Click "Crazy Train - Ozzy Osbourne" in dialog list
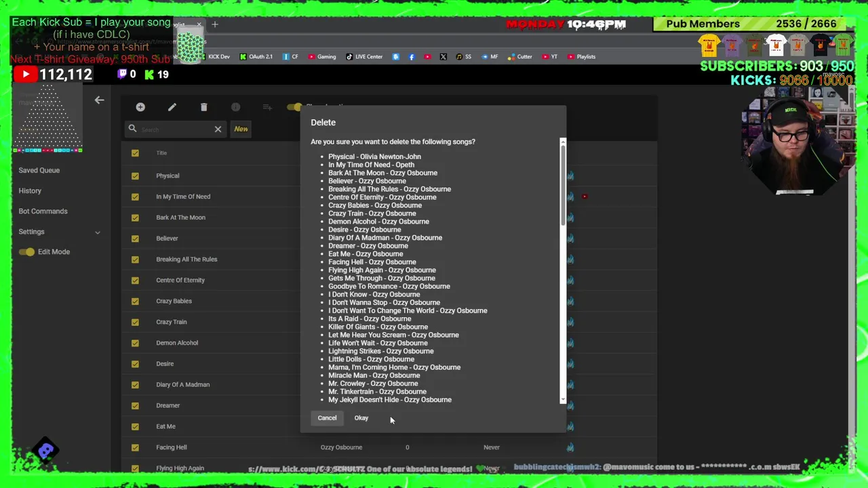 [372, 213]
